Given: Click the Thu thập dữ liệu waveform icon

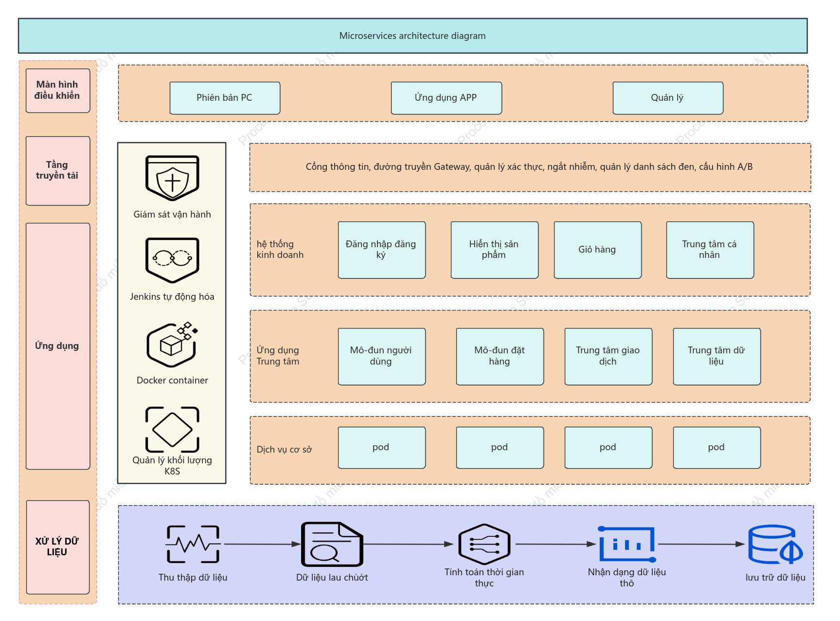Looking at the screenshot, I should click(x=193, y=544).
